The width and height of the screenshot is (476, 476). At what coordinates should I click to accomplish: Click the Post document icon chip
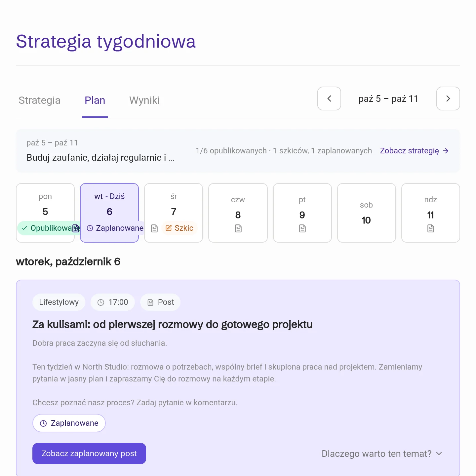(160, 302)
